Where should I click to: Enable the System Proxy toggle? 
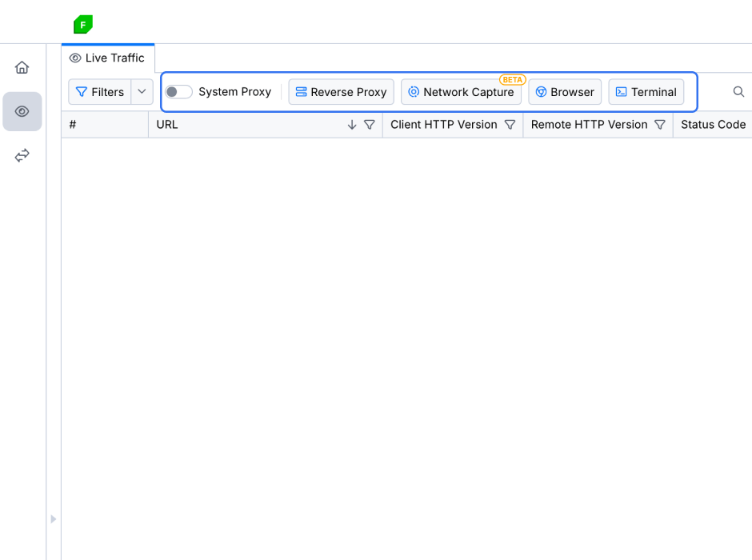(x=178, y=91)
